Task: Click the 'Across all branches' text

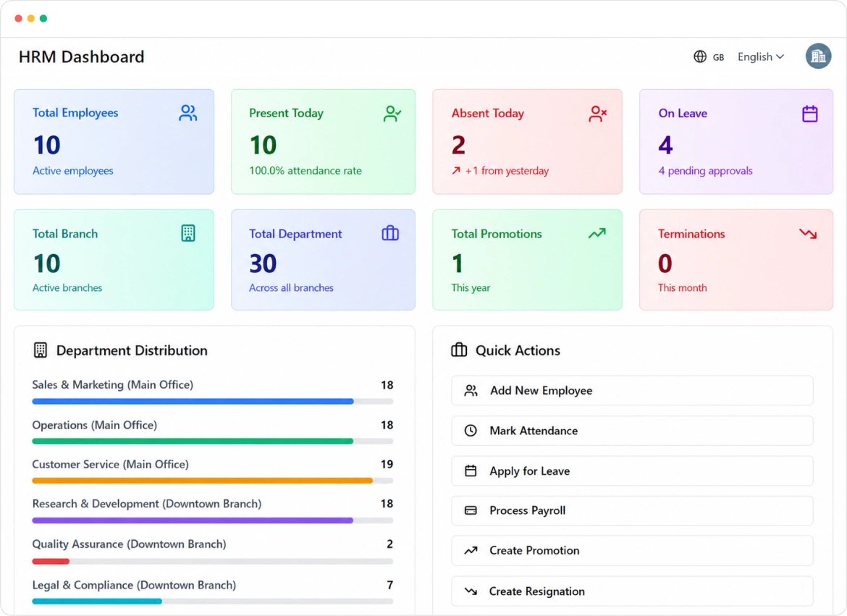Action: pos(291,288)
